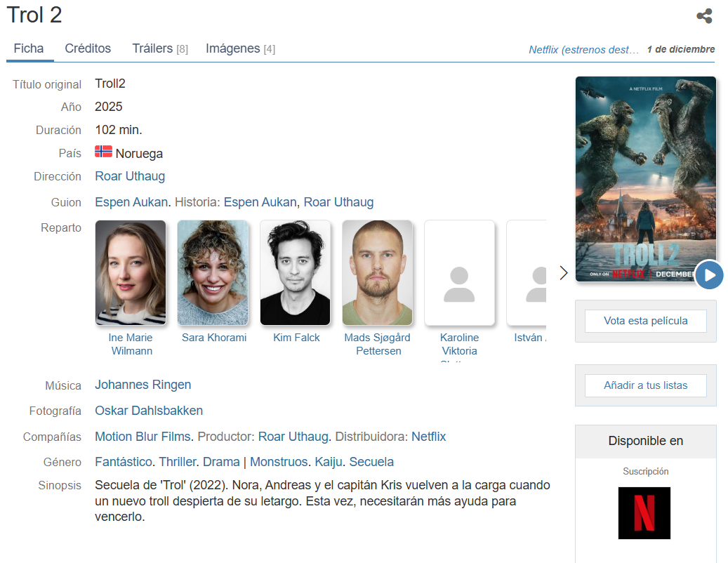The image size is (728, 563).
Task: Click the share icon at top right
Action: click(x=704, y=16)
